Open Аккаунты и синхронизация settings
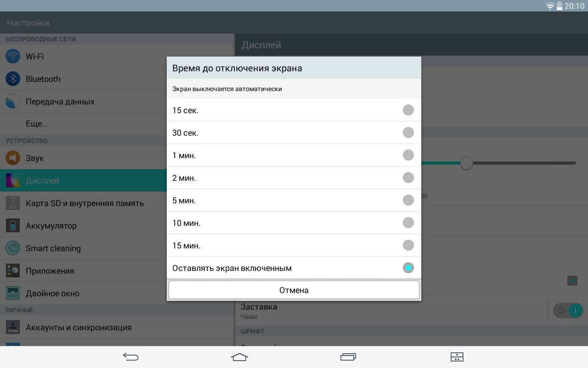Image resolution: width=588 pixels, height=368 pixels. [x=79, y=328]
